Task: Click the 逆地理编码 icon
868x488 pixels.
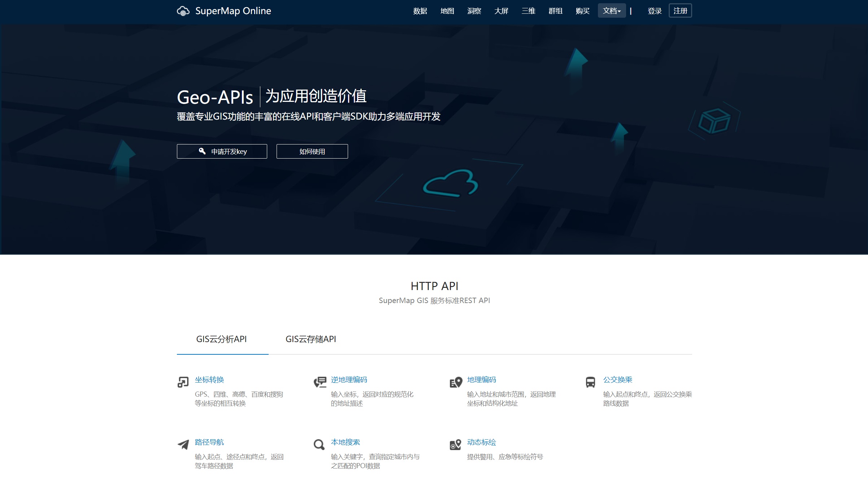Action: tap(320, 382)
